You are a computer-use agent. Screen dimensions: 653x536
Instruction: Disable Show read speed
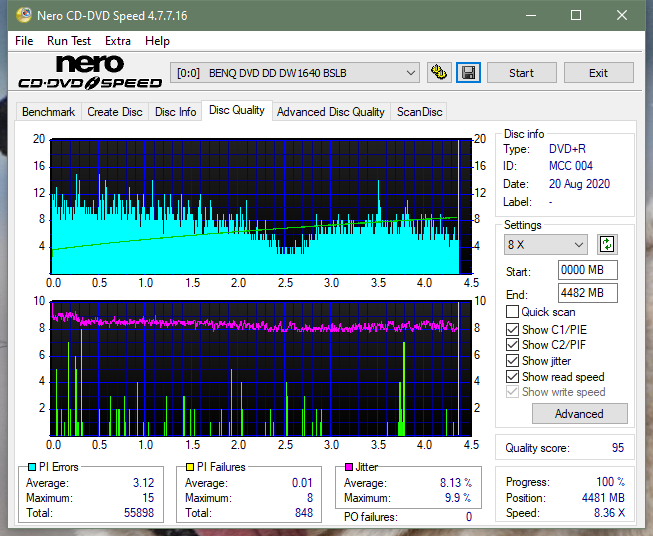[x=512, y=376]
